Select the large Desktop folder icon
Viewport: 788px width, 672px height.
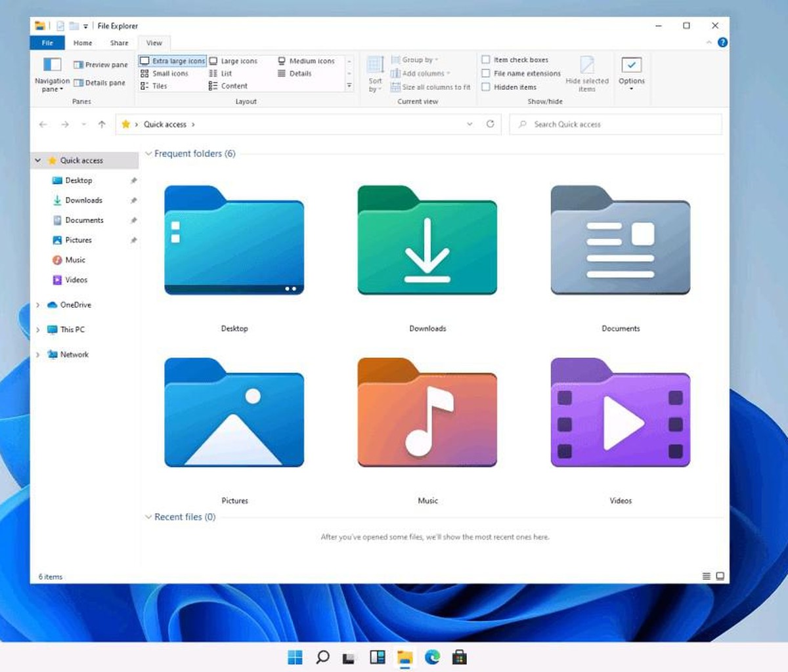234,240
